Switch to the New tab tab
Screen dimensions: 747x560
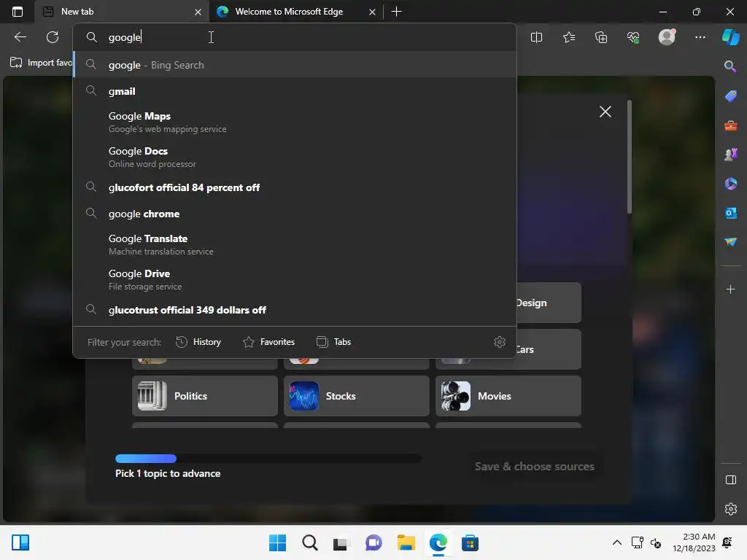point(122,12)
